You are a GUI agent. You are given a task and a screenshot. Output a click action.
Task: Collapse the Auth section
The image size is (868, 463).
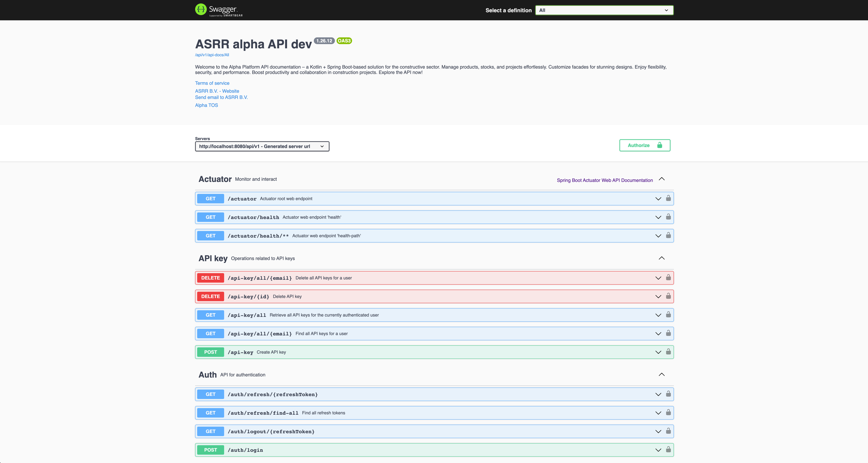click(661, 375)
